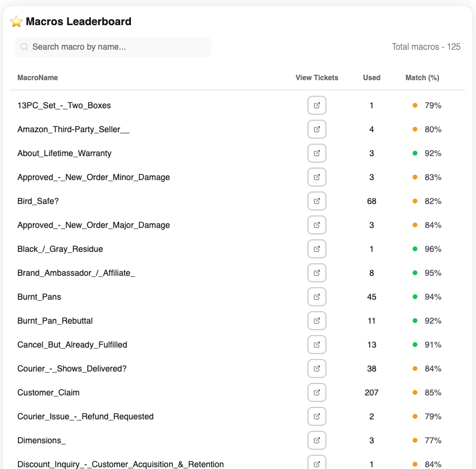Sort by the MacroName column header
Viewport: 476px width, 469px height.
[x=38, y=78]
